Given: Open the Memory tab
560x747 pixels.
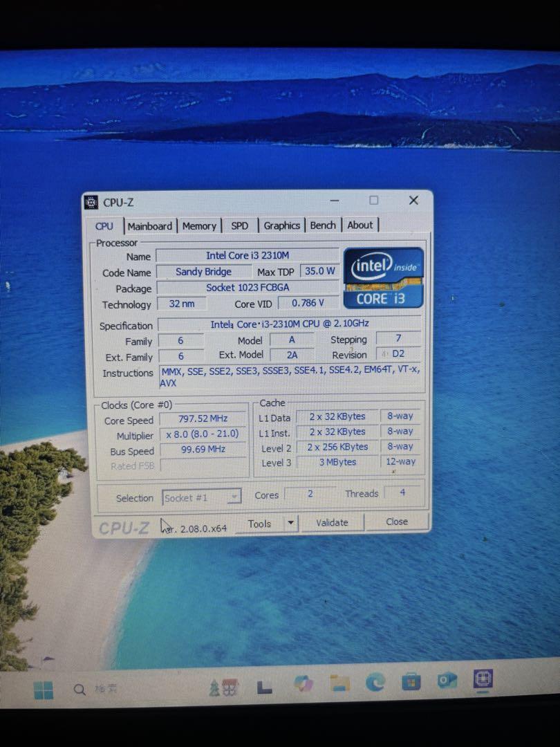Looking at the screenshot, I should 200,225.
